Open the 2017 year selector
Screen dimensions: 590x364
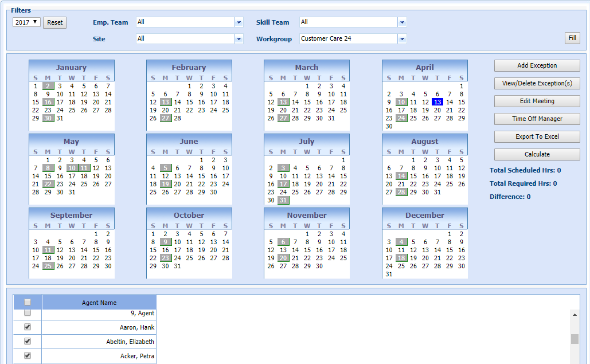point(26,22)
